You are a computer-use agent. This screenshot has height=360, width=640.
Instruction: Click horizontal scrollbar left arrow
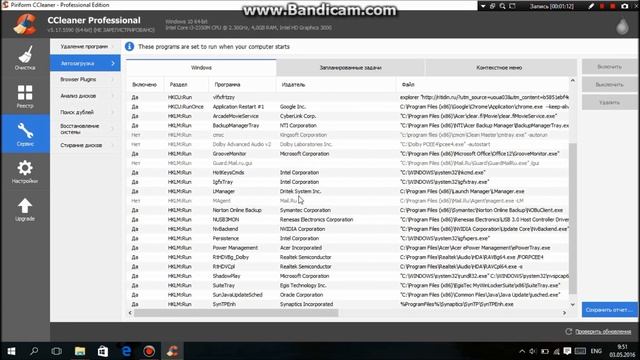tap(130, 313)
